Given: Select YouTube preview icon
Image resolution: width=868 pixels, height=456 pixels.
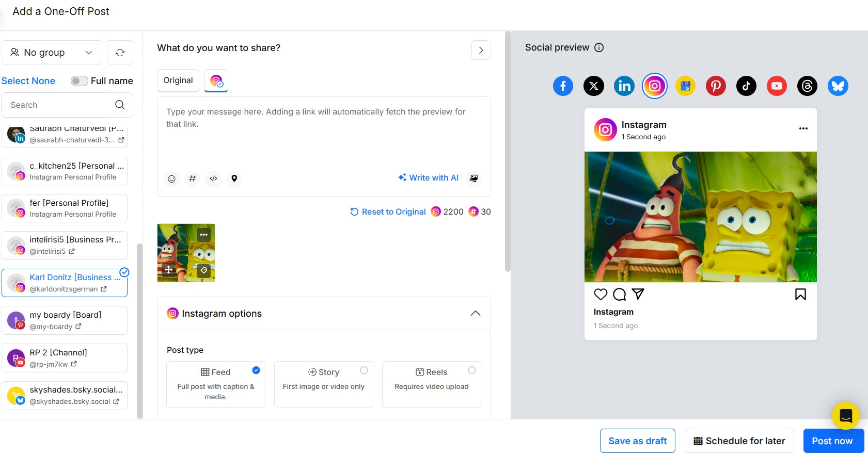Looking at the screenshot, I should point(777,86).
